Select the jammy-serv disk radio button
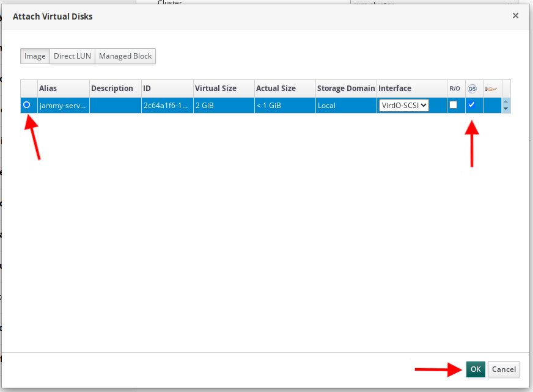This screenshot has height=392, width=533. [x=27, y=105]
